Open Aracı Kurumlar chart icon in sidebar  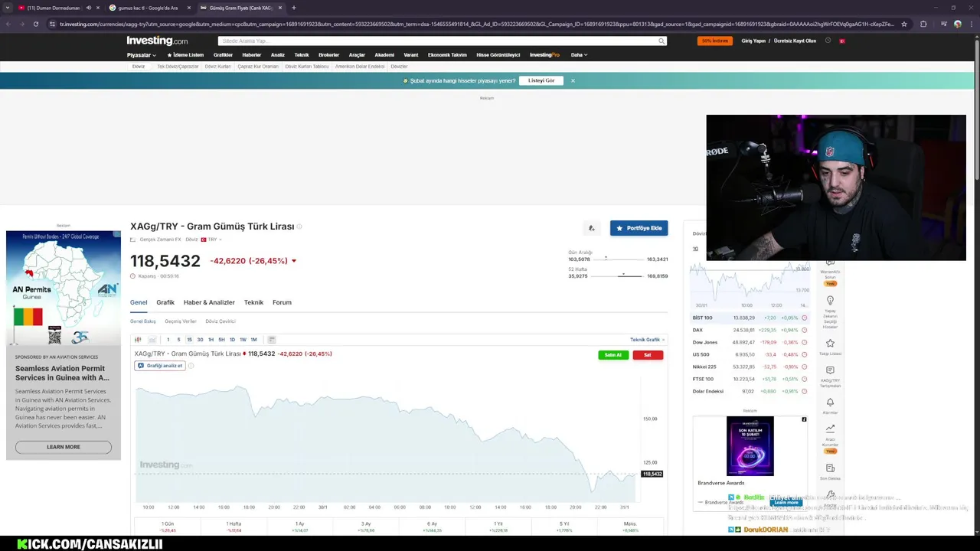(830, 429)
